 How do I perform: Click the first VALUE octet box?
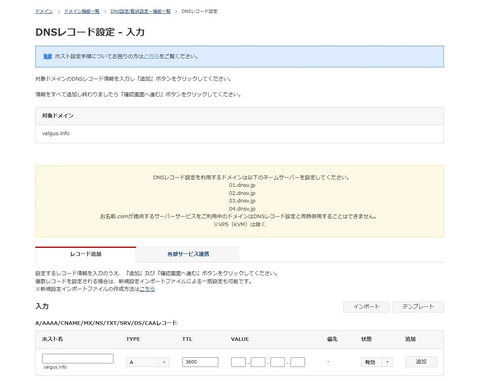click(x=238, y=362)
